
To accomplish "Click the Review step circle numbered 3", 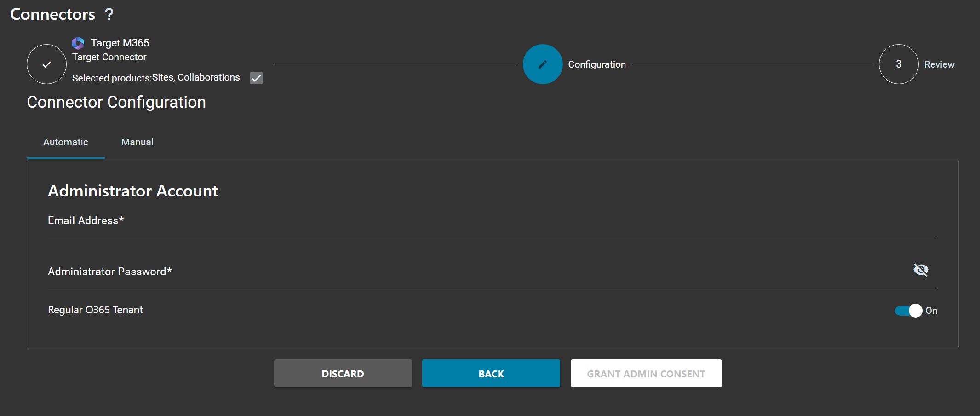I will [898, 64].
